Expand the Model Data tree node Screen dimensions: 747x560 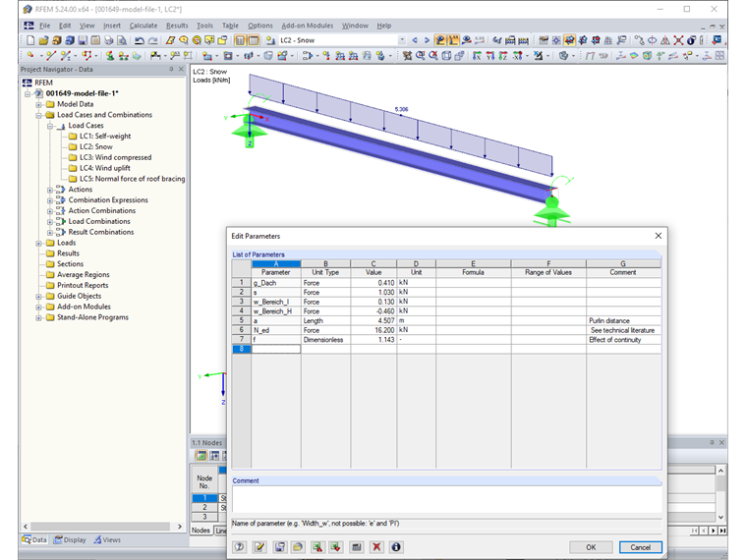(39, 104)
